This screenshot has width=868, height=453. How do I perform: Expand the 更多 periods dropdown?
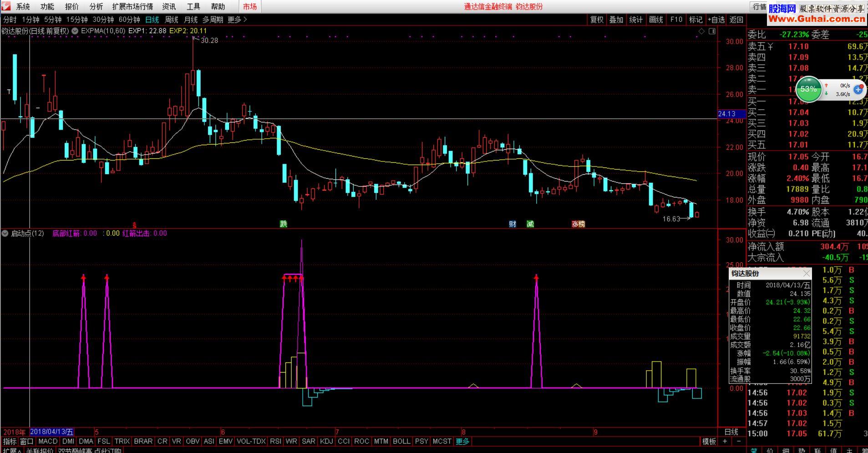click(x=237, y=20)
